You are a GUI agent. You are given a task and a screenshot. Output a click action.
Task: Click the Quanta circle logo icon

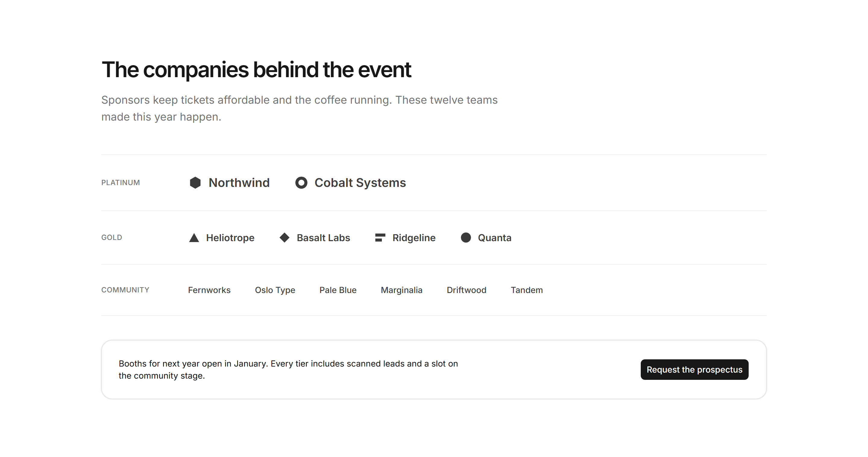point(466,238)
